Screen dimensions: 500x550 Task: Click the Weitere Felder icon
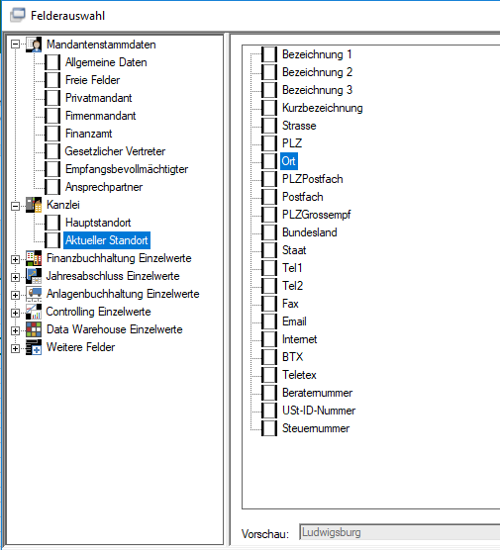click(x=34, y=347)
